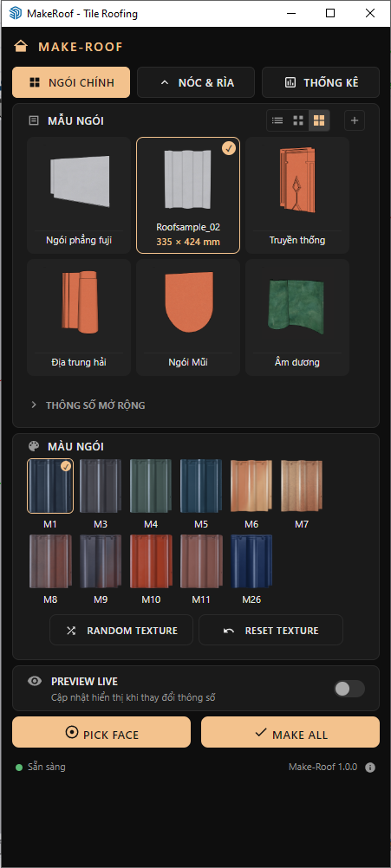Click the Pick Face button
Screen dimensions: 391x868
(101, 732)
